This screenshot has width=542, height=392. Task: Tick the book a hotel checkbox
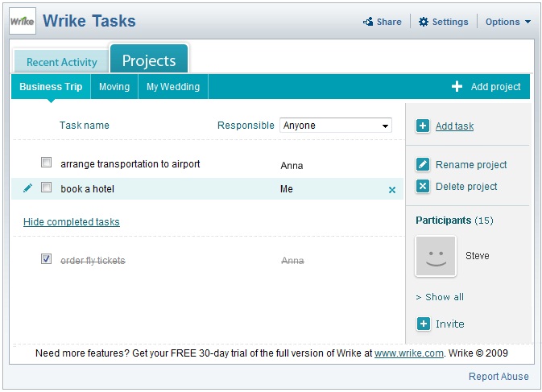[x=47, y=188]
